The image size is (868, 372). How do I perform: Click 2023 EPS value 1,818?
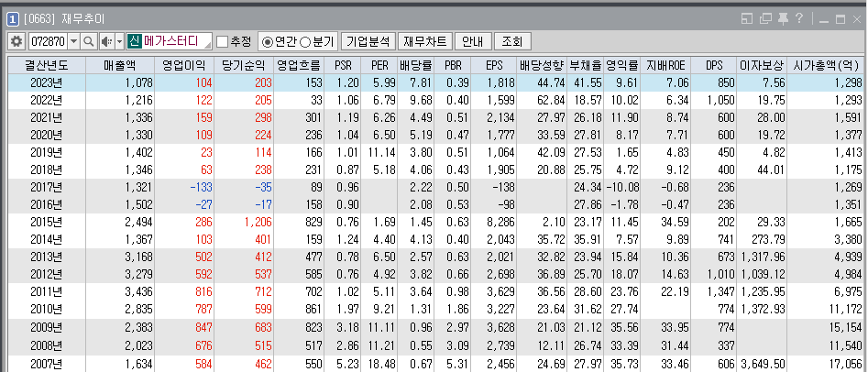click(500, 83)
